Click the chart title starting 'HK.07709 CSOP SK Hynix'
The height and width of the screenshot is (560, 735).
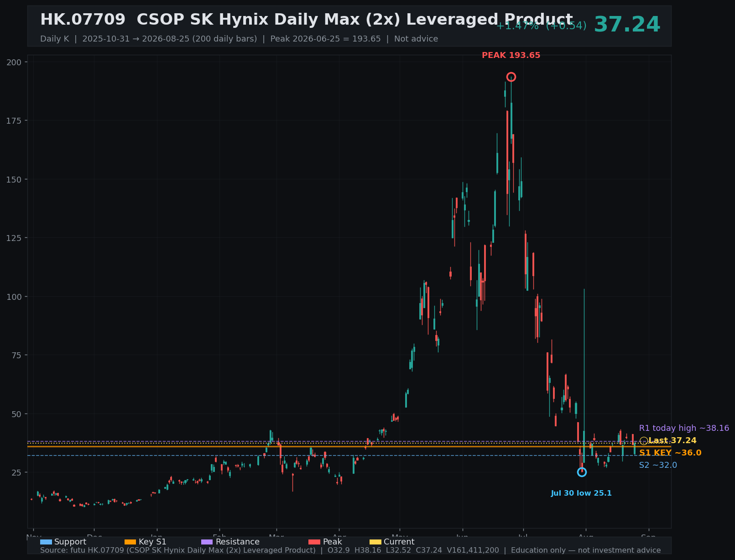306,20
